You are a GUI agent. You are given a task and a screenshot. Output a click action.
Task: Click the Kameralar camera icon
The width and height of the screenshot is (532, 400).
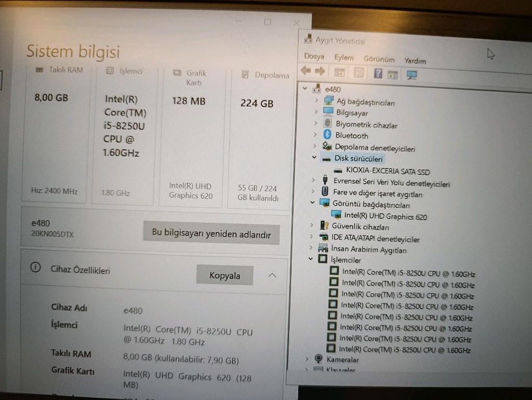click(318, 358)
